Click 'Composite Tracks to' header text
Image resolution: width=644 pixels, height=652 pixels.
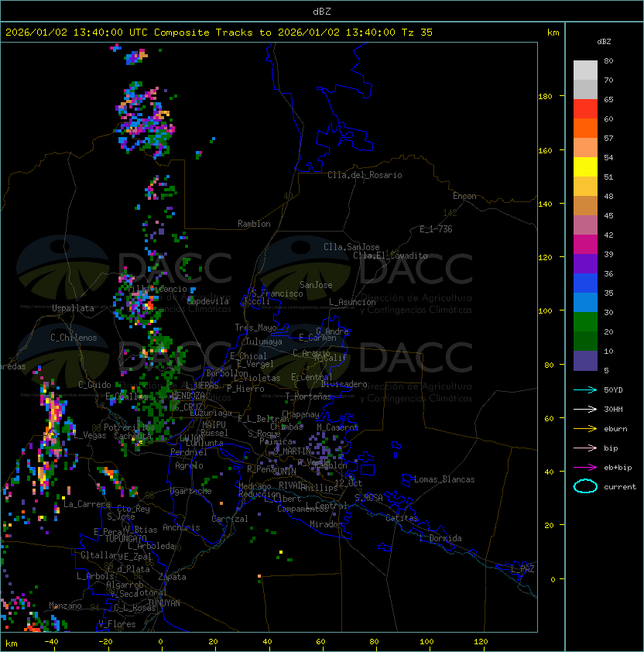(x=212, y=33)
